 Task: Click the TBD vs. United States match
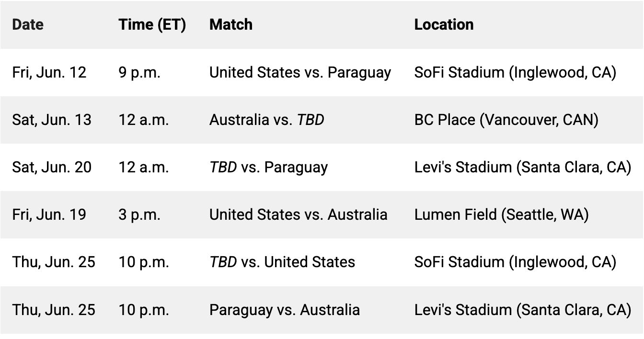[x=282, y=262]
